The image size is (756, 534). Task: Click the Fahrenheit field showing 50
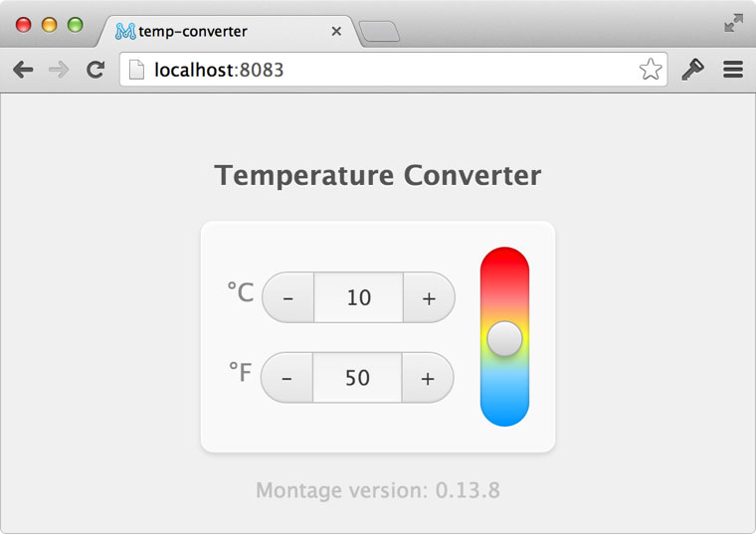point(357,378)
